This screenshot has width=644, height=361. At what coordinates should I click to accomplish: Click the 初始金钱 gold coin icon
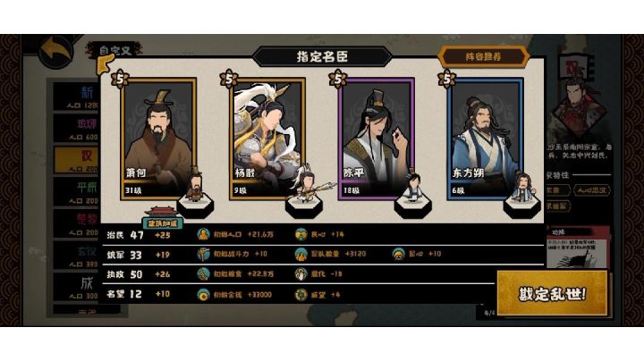coord(203,294)
